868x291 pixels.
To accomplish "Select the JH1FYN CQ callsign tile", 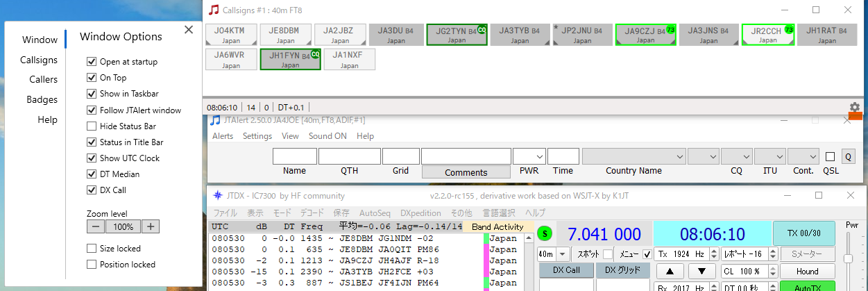I will (x=290, y=59).
